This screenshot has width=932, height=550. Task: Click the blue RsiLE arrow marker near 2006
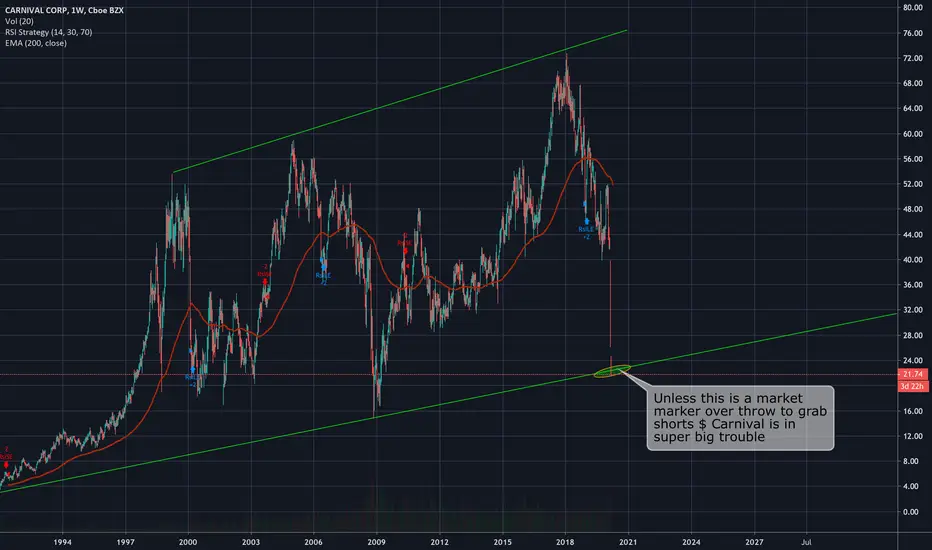(323, 267)
